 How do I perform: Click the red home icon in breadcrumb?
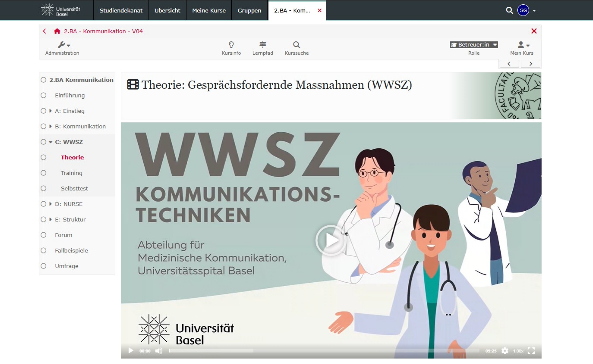coord(57,31)
